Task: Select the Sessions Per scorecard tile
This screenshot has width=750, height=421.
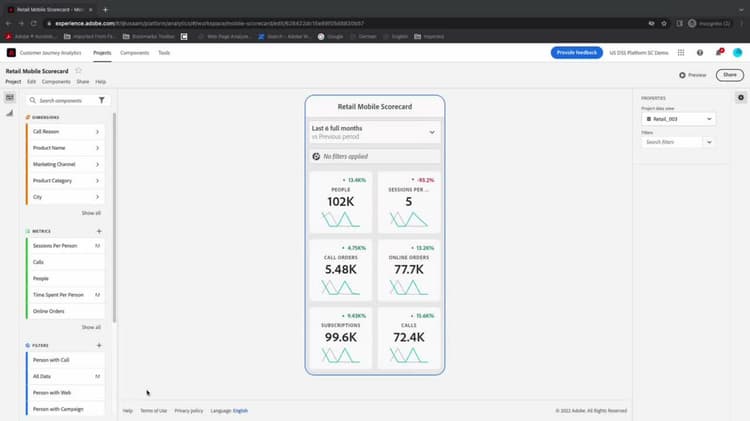Action: click(x=408, y=202)
